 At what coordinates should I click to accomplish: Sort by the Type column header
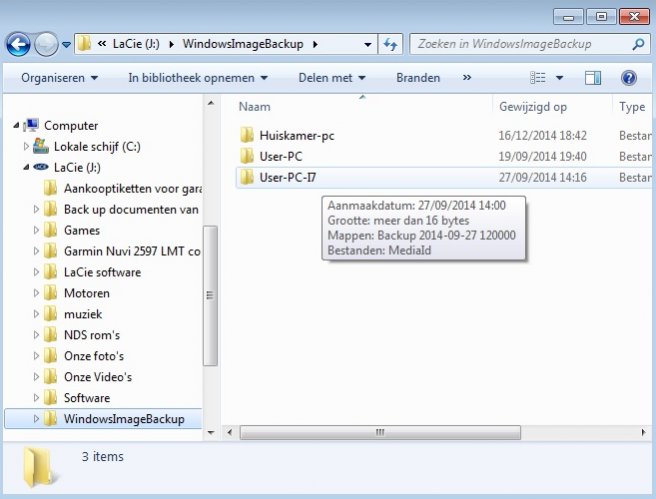632,107
